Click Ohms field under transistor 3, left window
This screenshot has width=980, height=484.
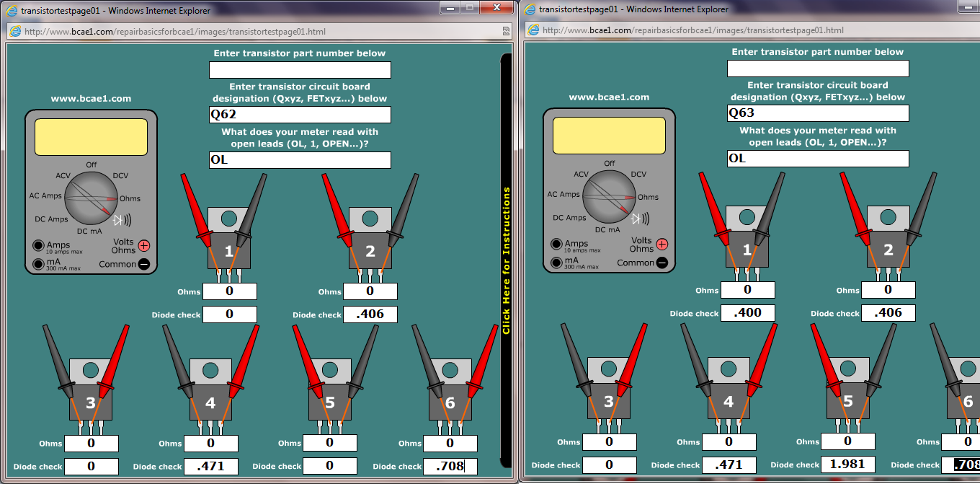(x=92, y=444)
